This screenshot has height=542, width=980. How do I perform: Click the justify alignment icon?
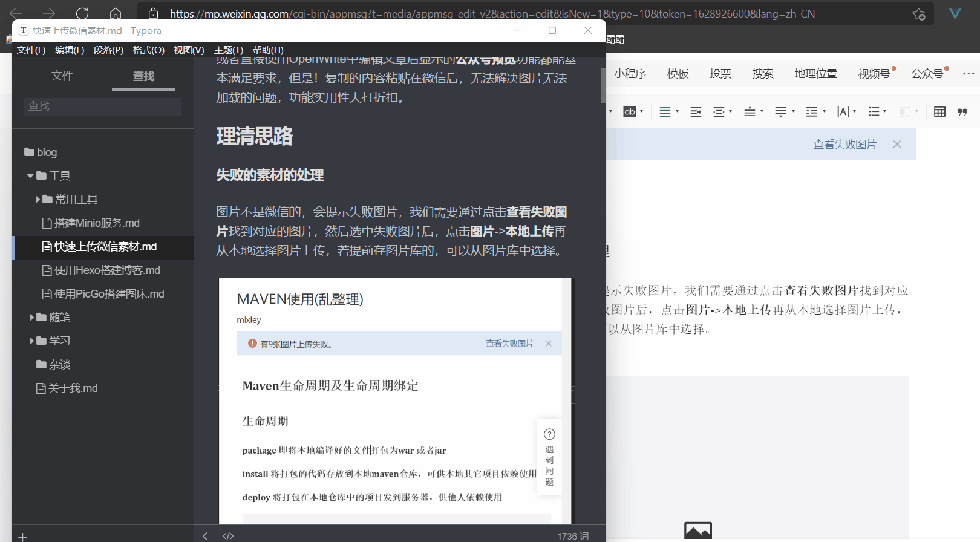pos(665,112)
